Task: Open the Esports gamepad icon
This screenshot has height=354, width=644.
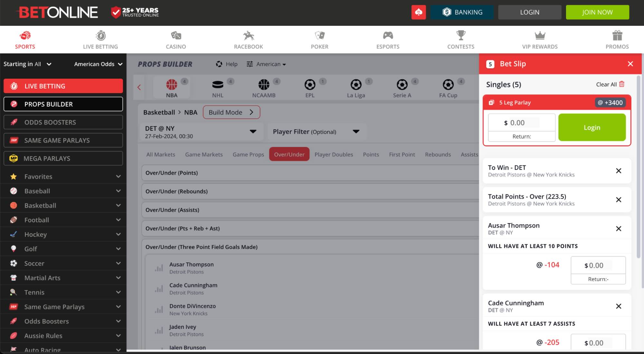Action: click(x=388, y=35)
